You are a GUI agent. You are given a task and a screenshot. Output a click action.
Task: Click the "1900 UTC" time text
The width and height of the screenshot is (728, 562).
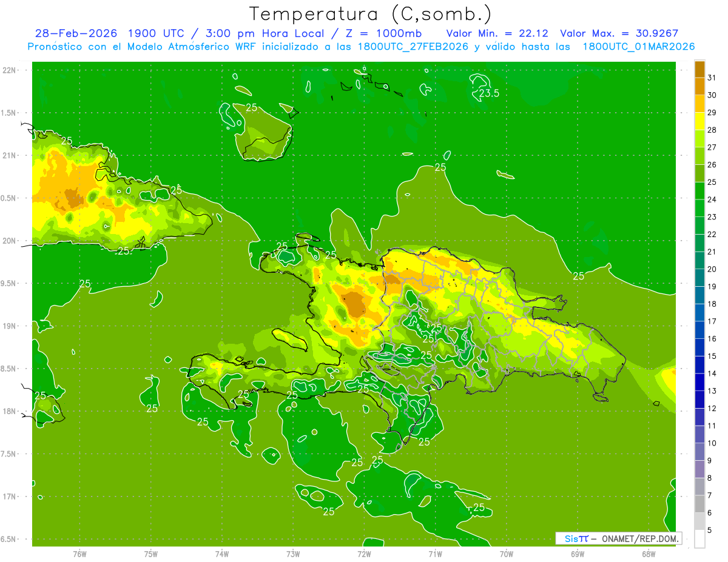click(155, 33)
